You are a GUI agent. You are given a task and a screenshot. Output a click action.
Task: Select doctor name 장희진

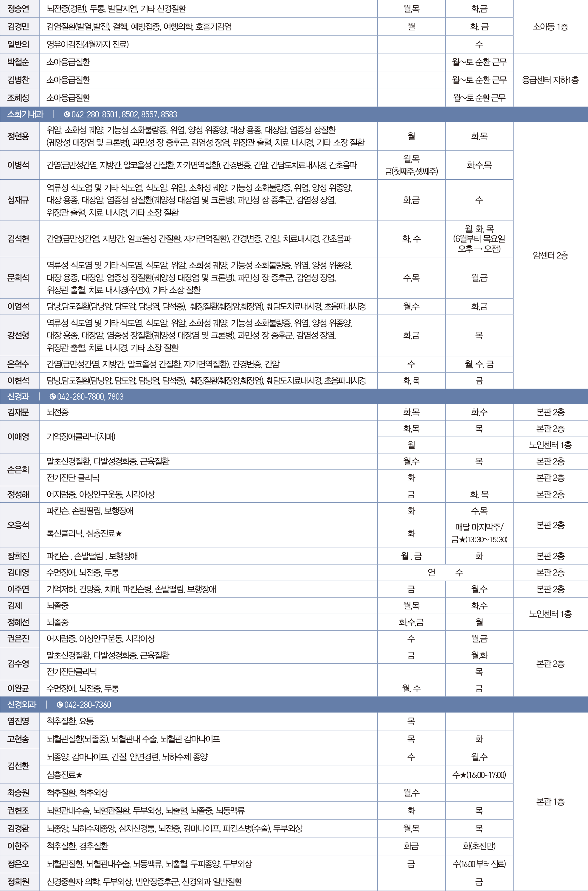coord(18,556)
